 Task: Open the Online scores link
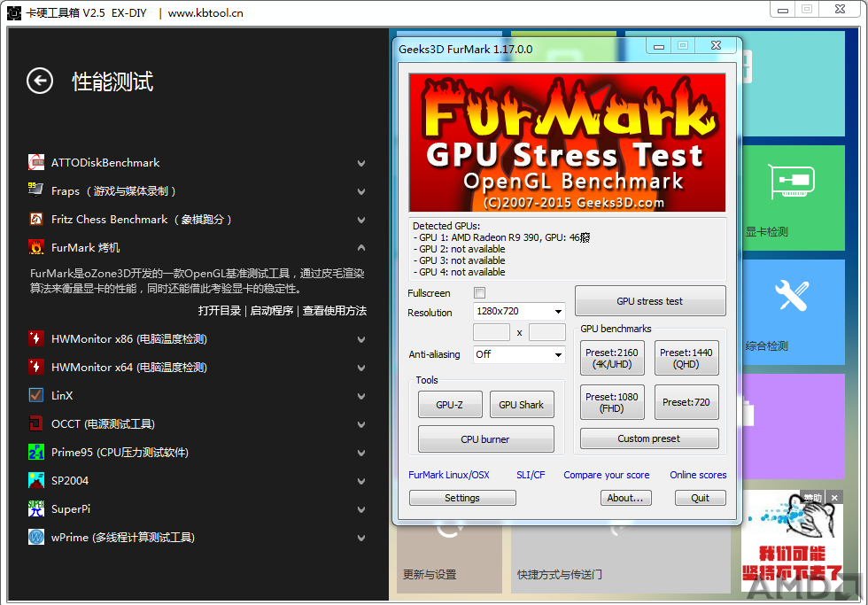point(698,475)
